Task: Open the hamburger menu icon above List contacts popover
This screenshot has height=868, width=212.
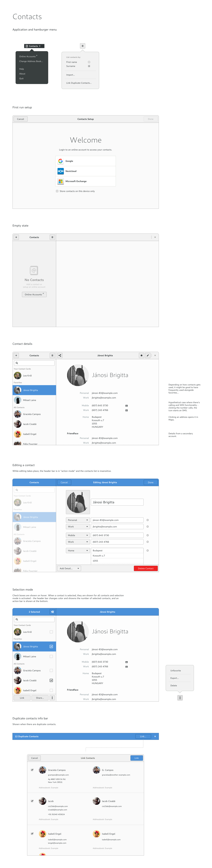Action: coord(83,46)
